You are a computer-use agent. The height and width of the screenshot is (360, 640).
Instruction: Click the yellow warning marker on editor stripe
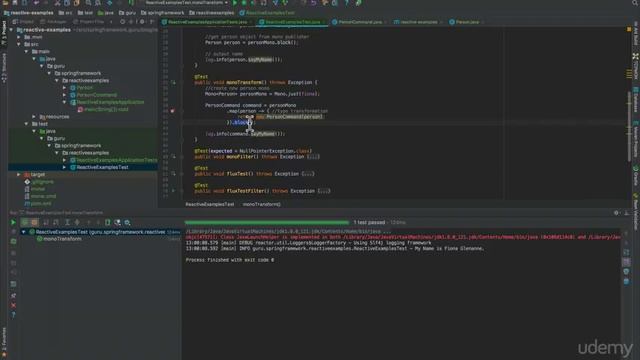point(629,30)
